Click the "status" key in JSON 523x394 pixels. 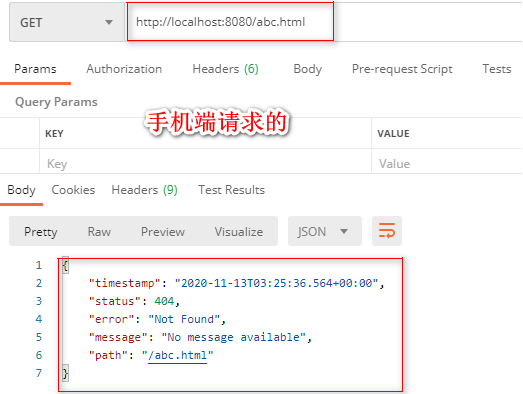(x=115, y=301)
